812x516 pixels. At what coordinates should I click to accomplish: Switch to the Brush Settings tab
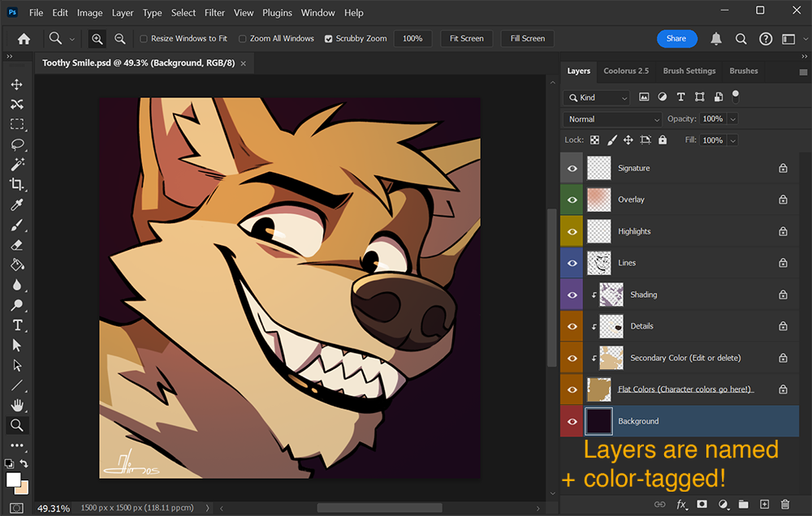pyautogui.click(x=689, y=71)
